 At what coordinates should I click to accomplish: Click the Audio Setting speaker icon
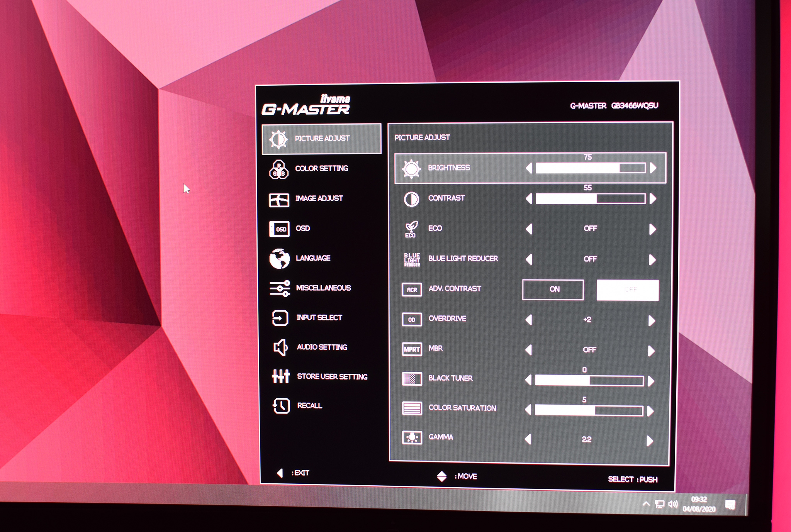pos(280,347)
